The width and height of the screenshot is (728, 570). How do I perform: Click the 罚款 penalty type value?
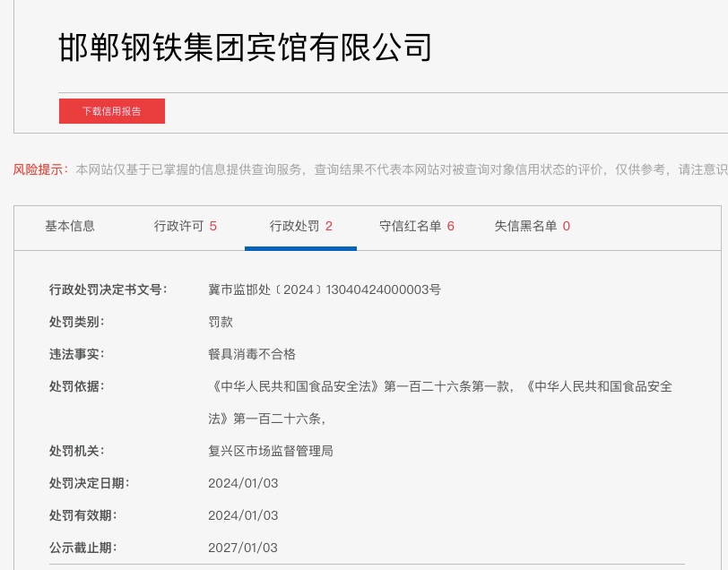(221, 322)
